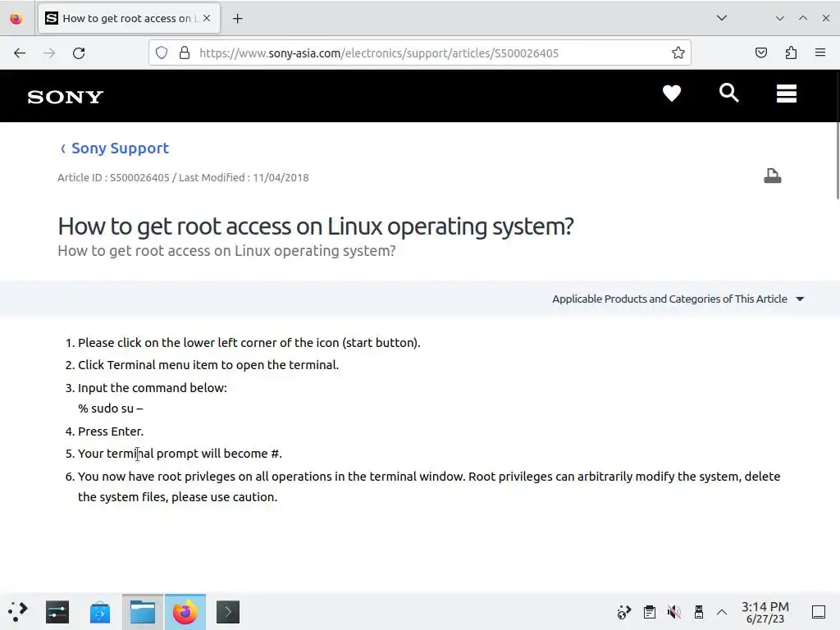Open Dolphin file manager from taskbar
Viewport: 840px width, 630px height.
click(x=143, y=612)
